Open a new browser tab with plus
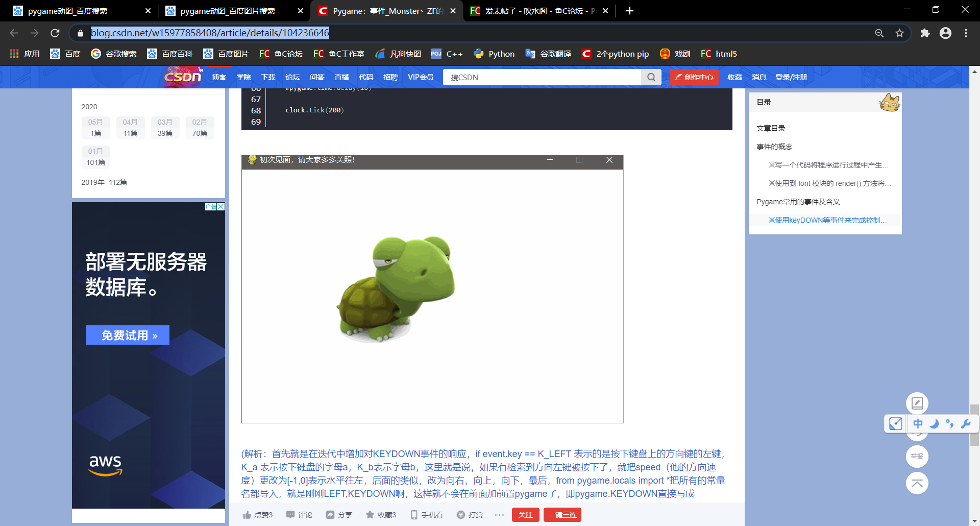 tap(629, 11)
